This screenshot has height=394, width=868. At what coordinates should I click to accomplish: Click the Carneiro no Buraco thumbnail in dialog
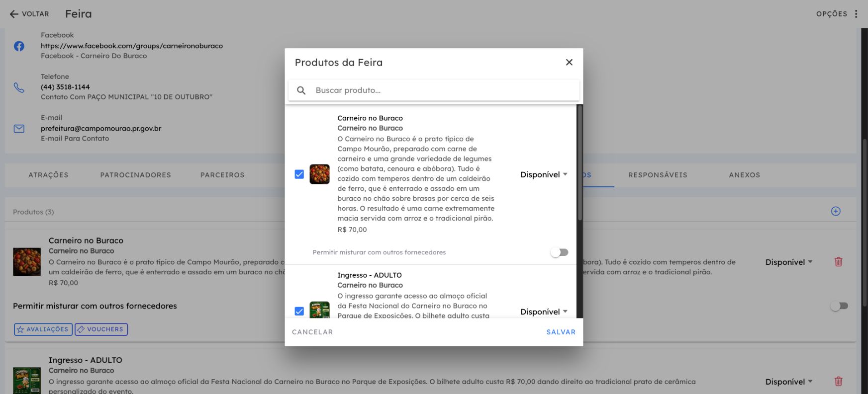point(319,174)
